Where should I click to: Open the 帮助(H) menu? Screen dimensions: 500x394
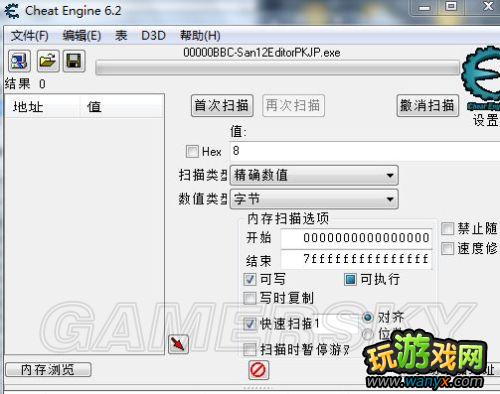pyautogui.click(x=200, y=36)
